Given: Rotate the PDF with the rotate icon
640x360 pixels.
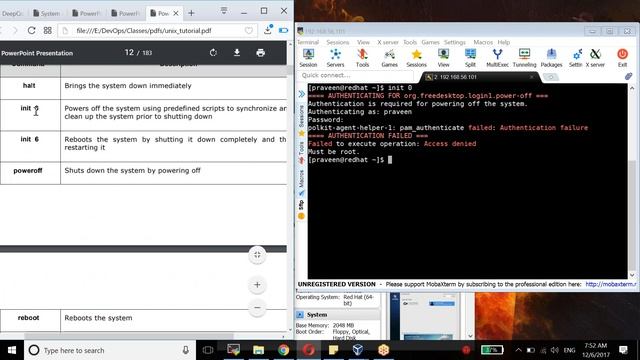Looking at the screenshot, I should point(213,53).
